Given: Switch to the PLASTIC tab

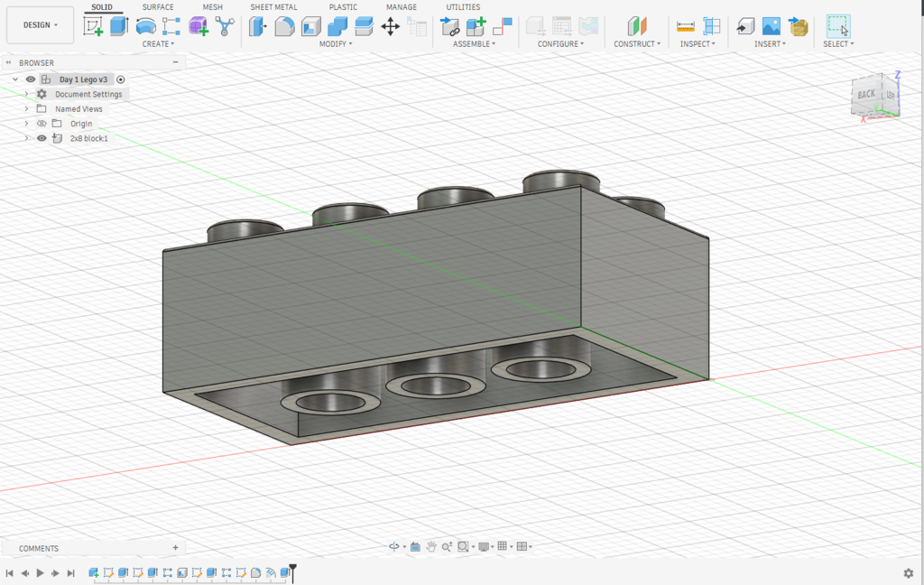Looking at the screenshot, I should [343, 7].
